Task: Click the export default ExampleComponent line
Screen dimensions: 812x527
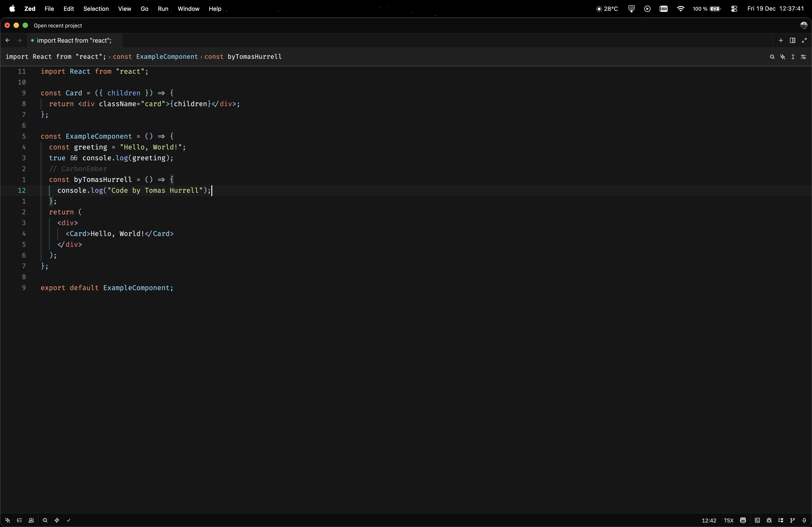Action: 107,288
